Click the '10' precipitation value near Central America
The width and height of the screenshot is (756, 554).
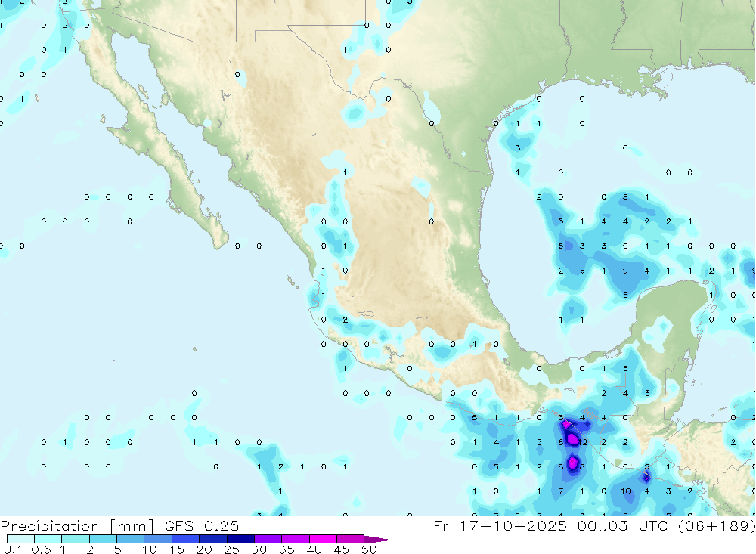626,491
